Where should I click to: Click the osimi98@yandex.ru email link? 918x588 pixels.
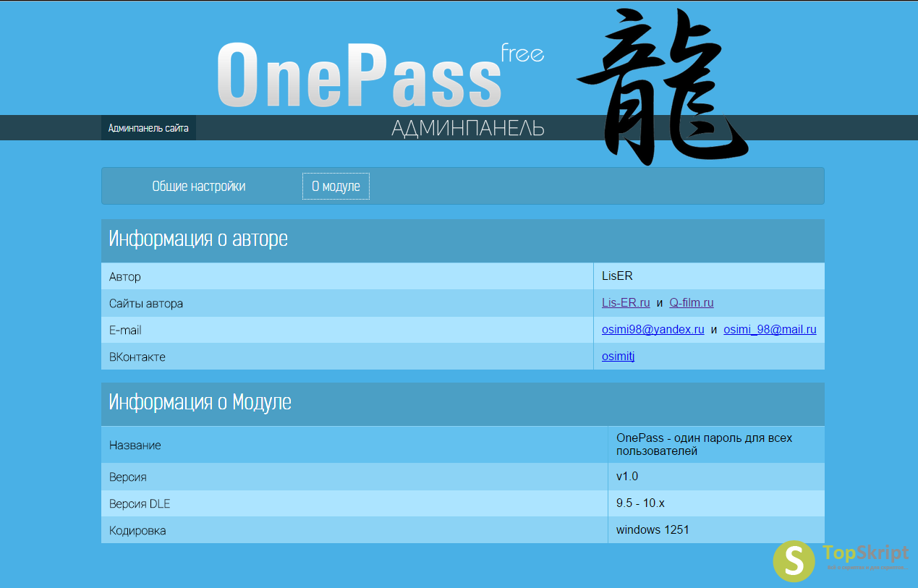click(x=653, y=330)
